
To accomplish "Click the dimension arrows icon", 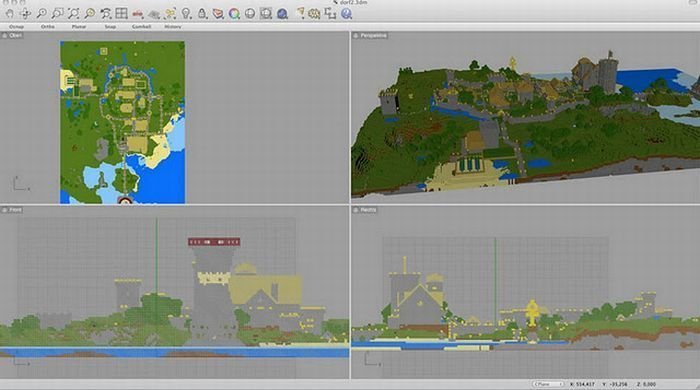I will [x=330, y=14].
